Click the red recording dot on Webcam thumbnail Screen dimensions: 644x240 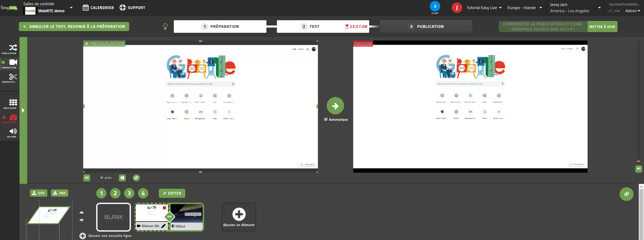click(x=164, y=208)
